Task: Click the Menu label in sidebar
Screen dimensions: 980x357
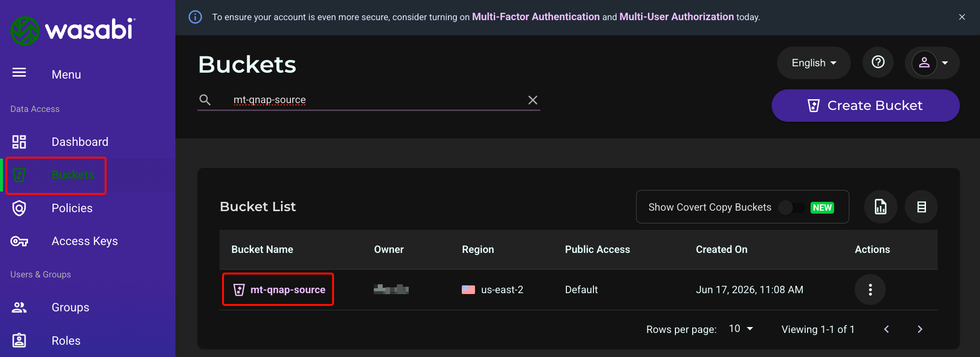Action: (66, 75)
